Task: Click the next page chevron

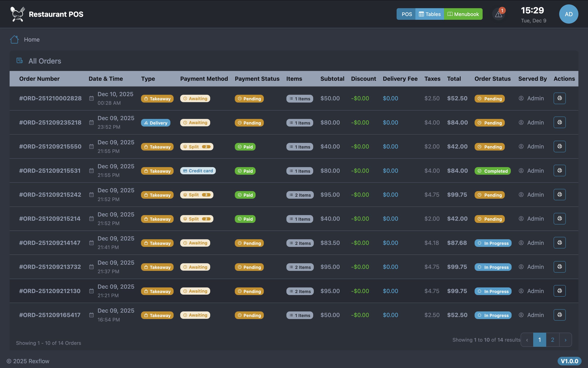Action: [x=565, y=340]
